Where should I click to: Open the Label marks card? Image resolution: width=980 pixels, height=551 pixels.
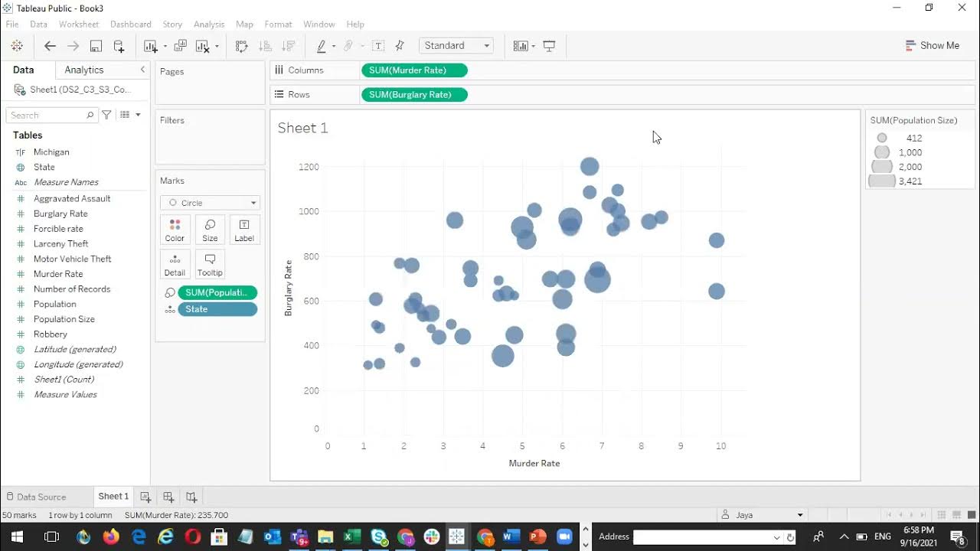(244, 230)
